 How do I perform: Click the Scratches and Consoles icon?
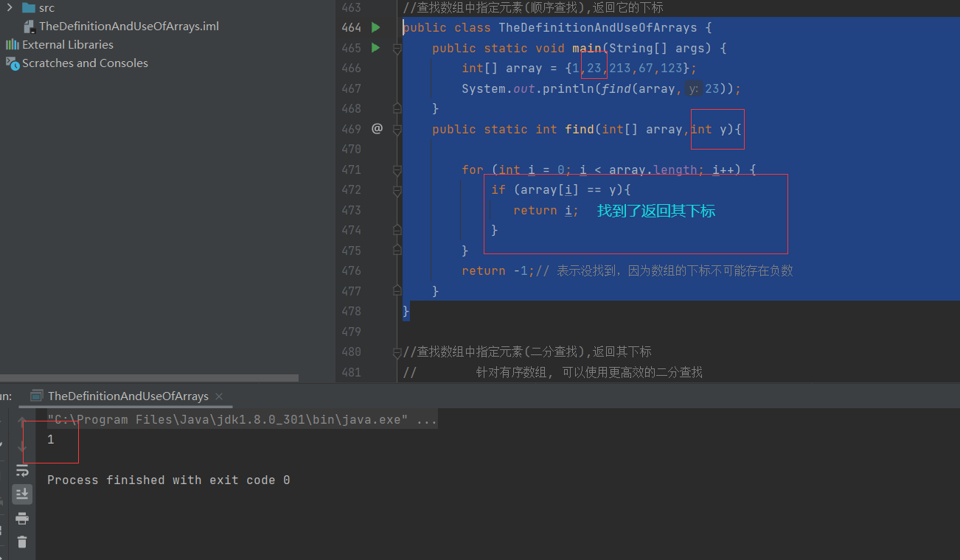13,63
